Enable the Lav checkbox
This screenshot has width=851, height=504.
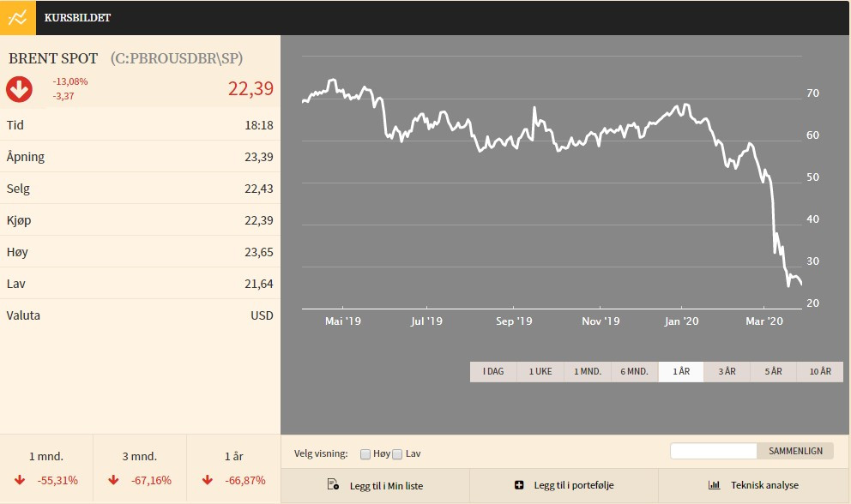(x=397, y=453)
